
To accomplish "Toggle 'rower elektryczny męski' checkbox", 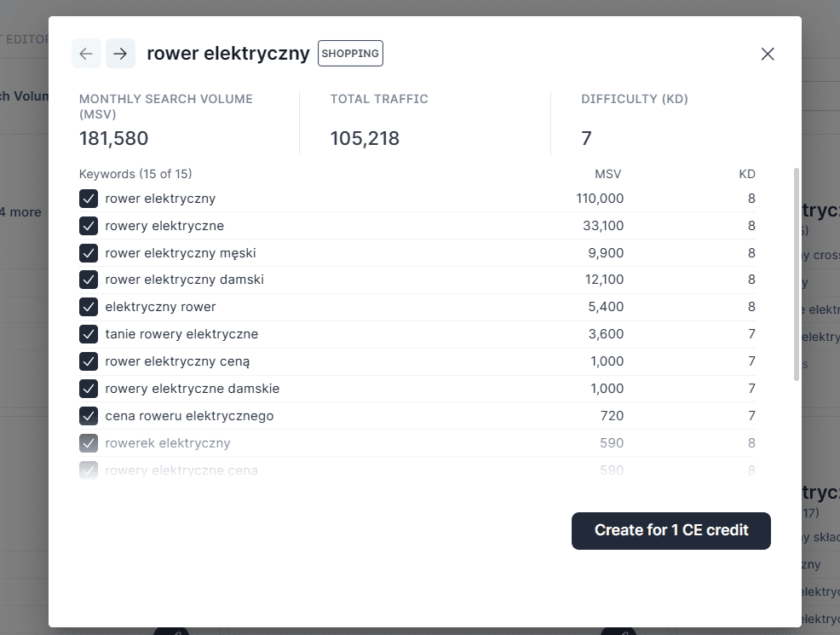I will click(x=89, y=253).
